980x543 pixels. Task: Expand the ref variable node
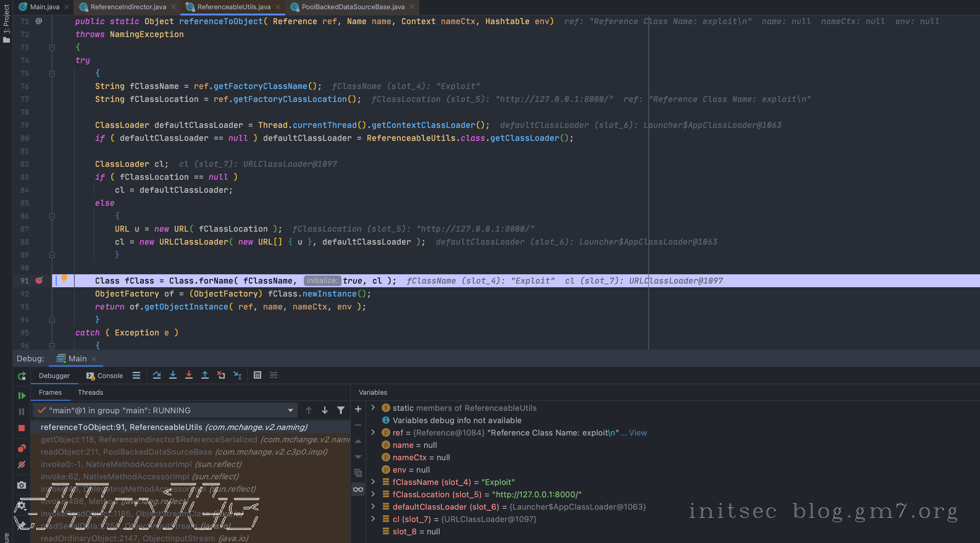point(373,432)
